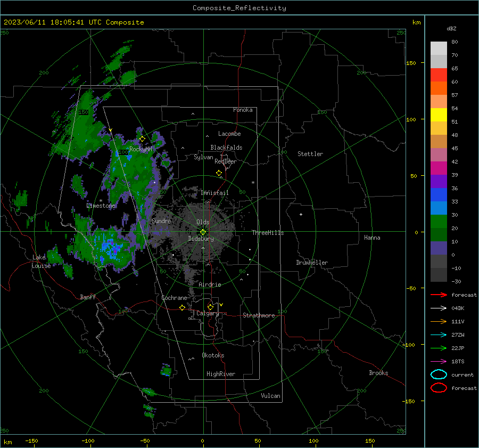This screenshot has height=448, width=479.
Task: Select the orange 111V arrow icon
Action: click(439, 321)
